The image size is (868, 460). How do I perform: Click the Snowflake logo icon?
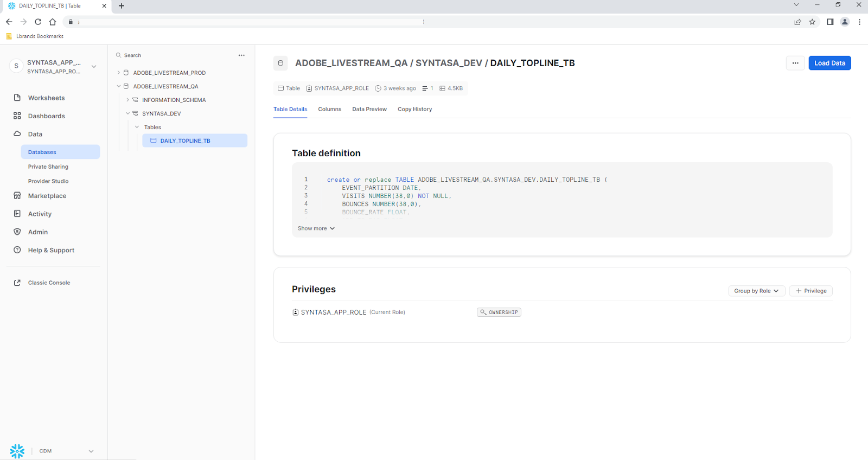(x=17, y=451)
